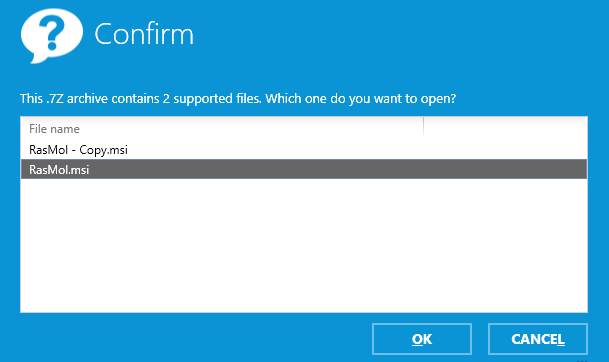The image size is (609, 362).
Task: Click the question mark speech bubble icon
Action: 52,36
